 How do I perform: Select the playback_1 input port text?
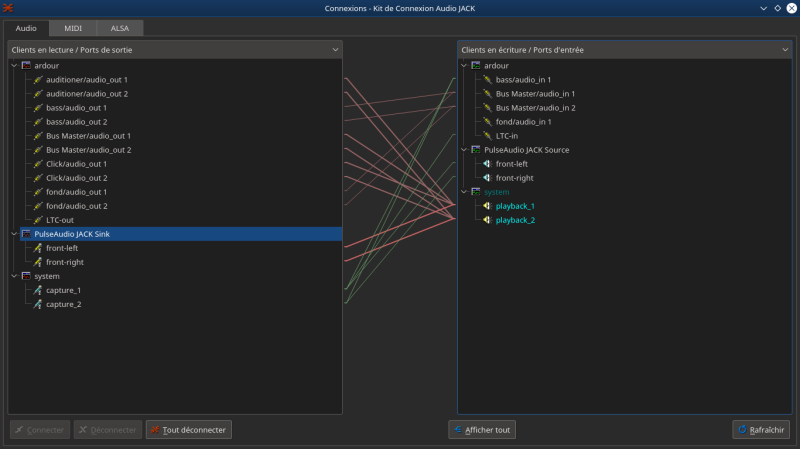[x=515, y=206]
